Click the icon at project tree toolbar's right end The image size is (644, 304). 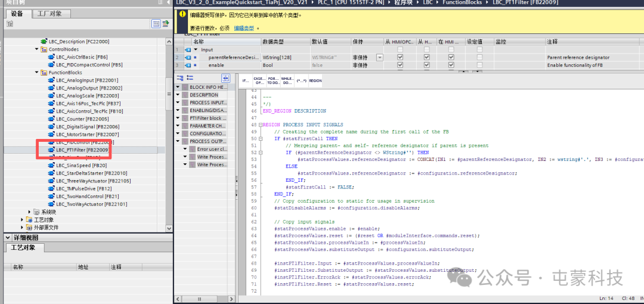[166, 24]
